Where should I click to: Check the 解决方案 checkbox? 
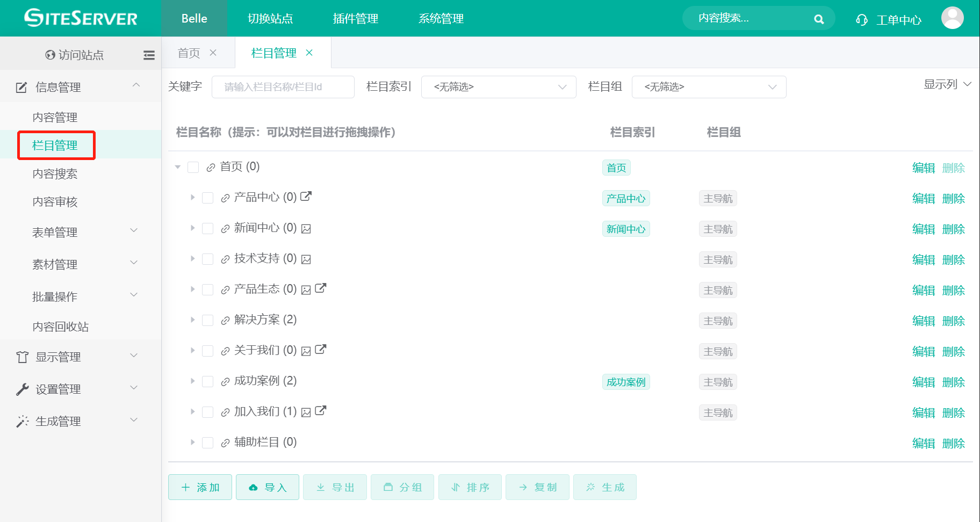point(208,320)
